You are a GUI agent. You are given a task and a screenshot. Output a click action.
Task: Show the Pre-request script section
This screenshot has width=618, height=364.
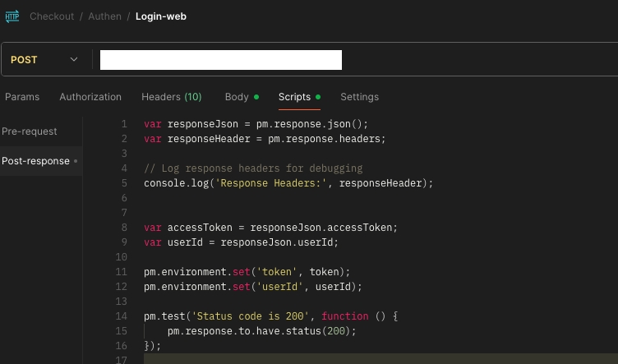pos(30,131)
